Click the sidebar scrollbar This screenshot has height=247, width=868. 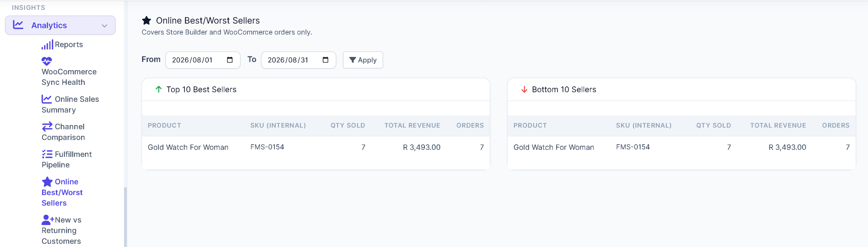click(125, 217)
